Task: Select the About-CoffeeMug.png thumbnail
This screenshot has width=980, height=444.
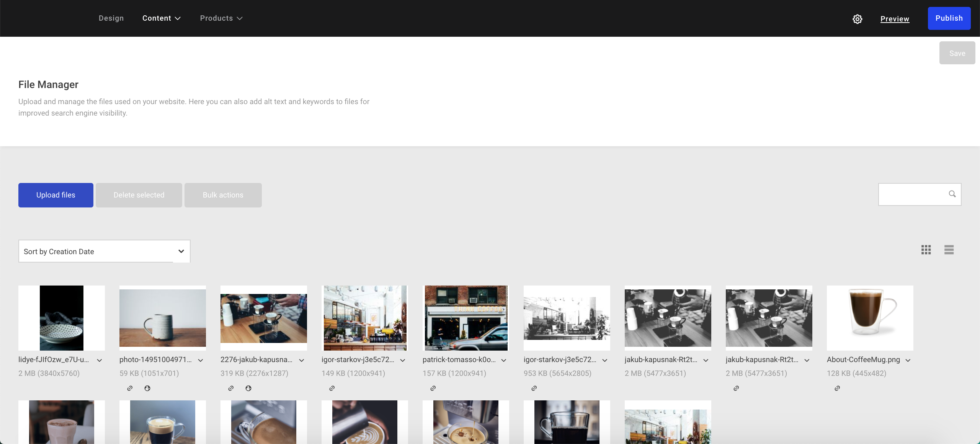Action: tap(870, 318)
